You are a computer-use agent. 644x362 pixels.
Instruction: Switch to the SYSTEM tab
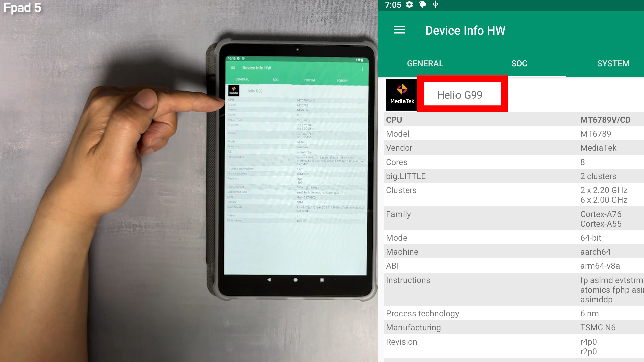tap(613, 63)
